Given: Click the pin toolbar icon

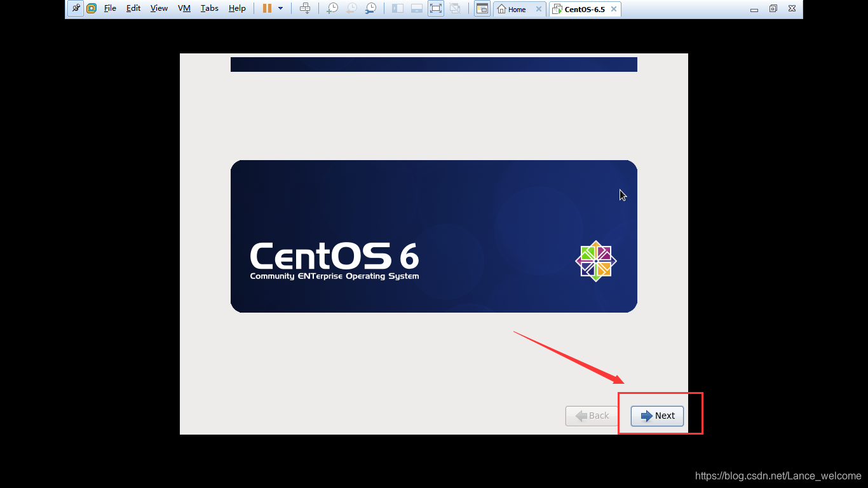Looking at the screenshot, I should pos(76,9).
